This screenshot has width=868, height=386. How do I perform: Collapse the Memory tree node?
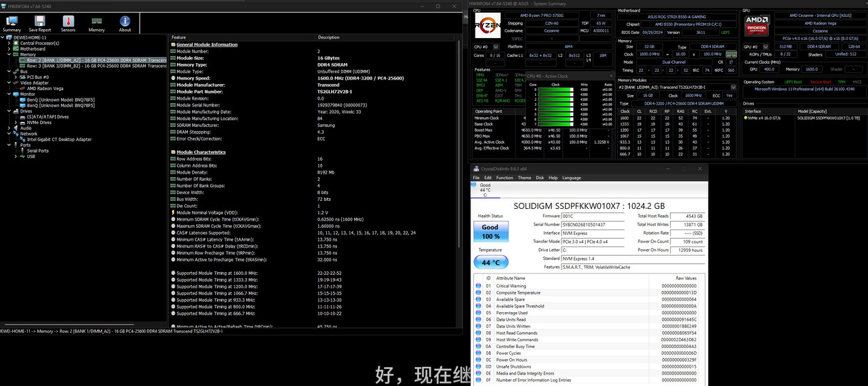click(9, 54)
